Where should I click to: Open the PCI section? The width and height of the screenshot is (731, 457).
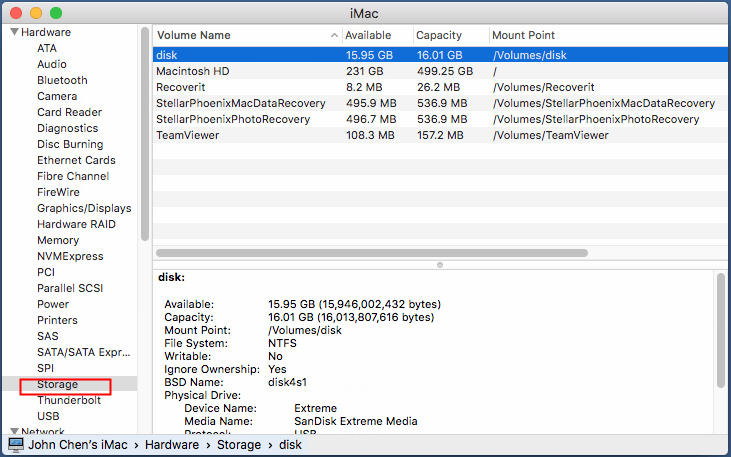[46, 272]
